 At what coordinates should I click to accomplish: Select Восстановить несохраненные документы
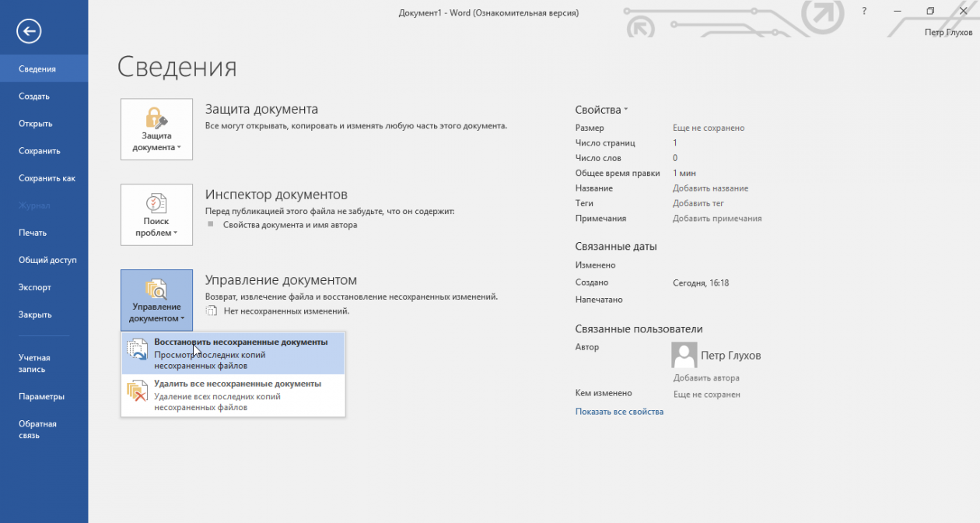coord(233,353)
